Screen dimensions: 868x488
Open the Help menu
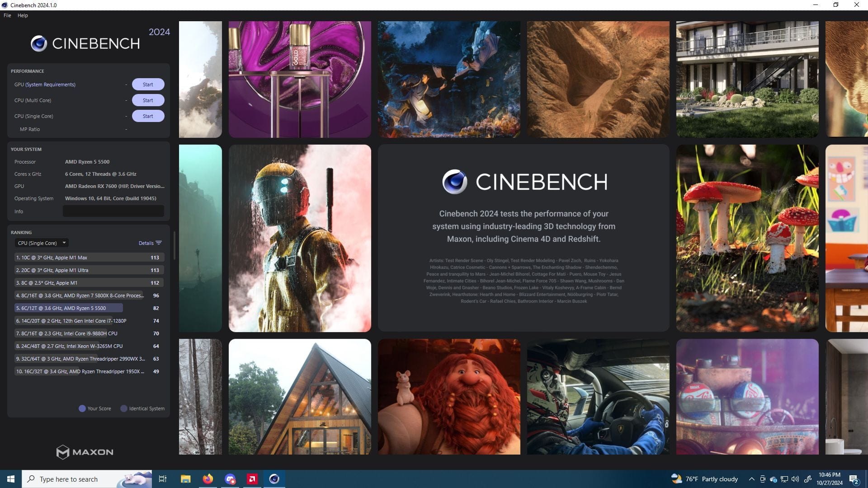click(23, 15)
